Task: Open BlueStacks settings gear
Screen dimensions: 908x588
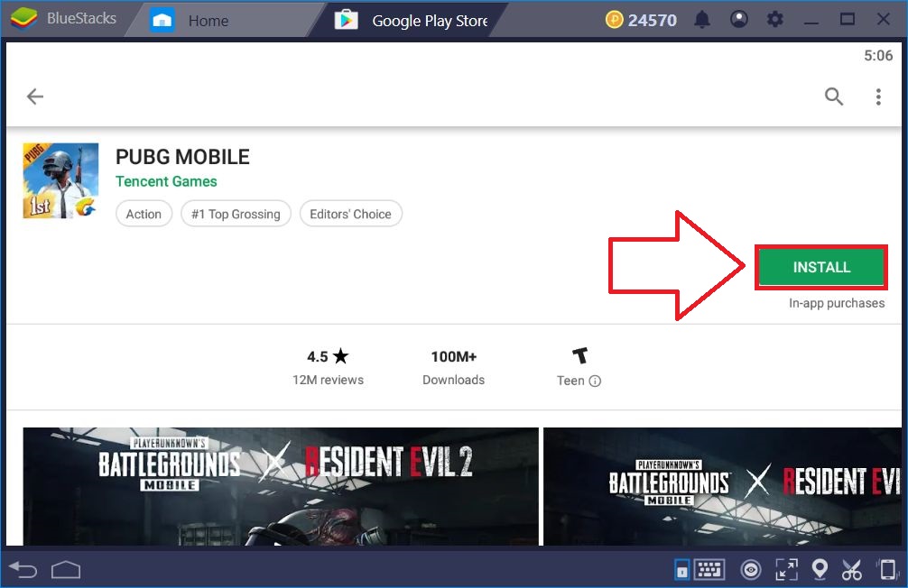Action: [774, 19]
